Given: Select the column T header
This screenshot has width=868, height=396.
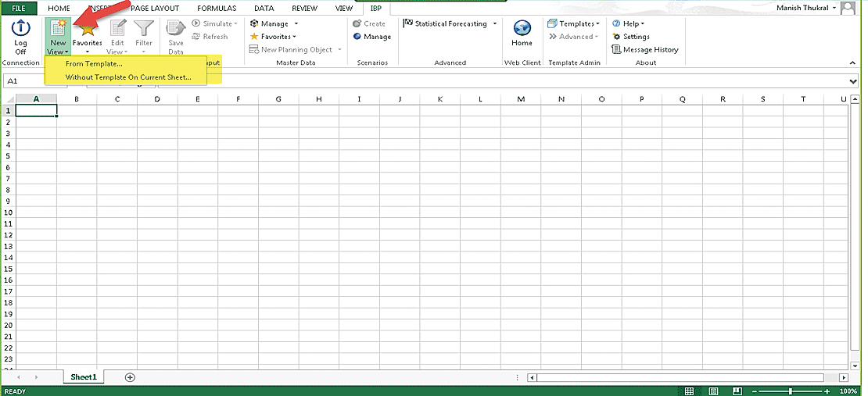Looking at the screenshot, I should (x=803, y=99).
